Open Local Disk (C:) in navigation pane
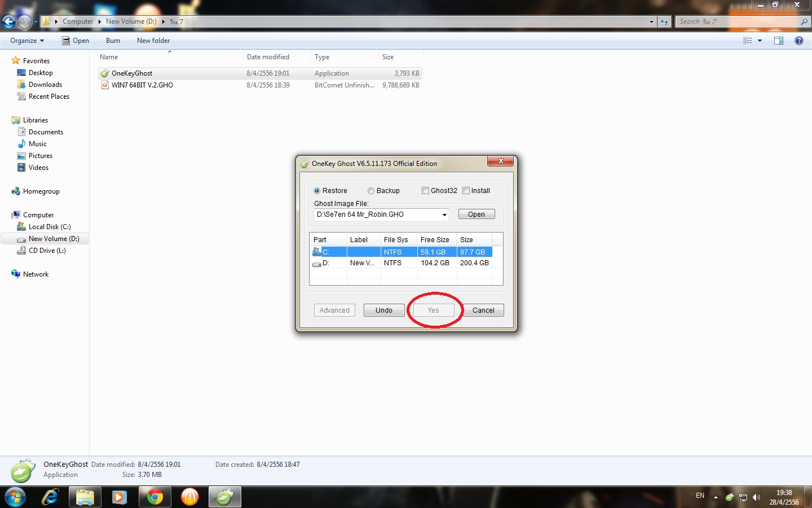The image size is (812, 508). click(50, 227)
